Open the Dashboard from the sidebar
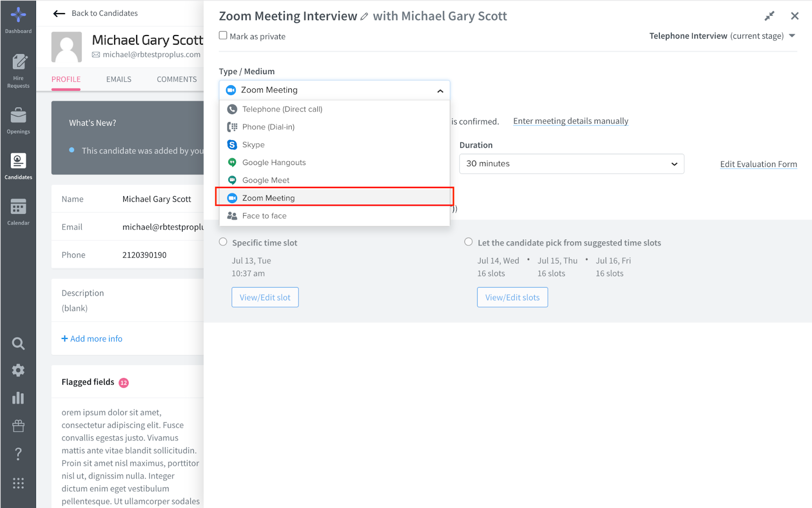This screenshot has height=508, width=812. (x=18, y=20)
